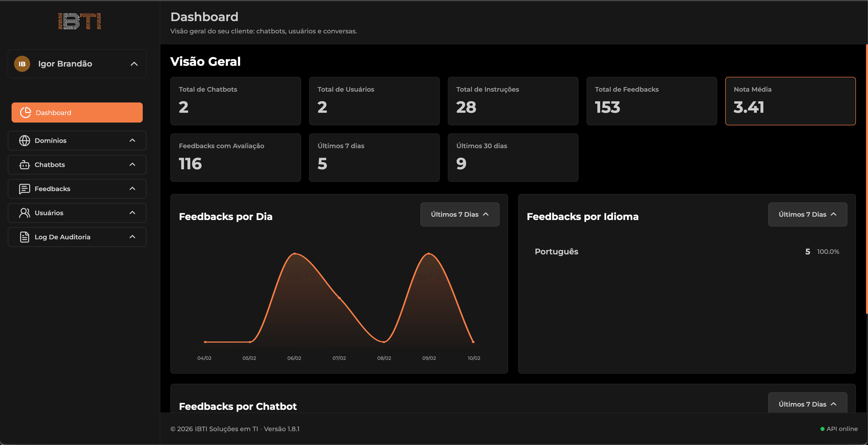Open the Últimos 7 Dias filter on Feedbacks por Dia

pyautogui.click(x=460, y=214)
